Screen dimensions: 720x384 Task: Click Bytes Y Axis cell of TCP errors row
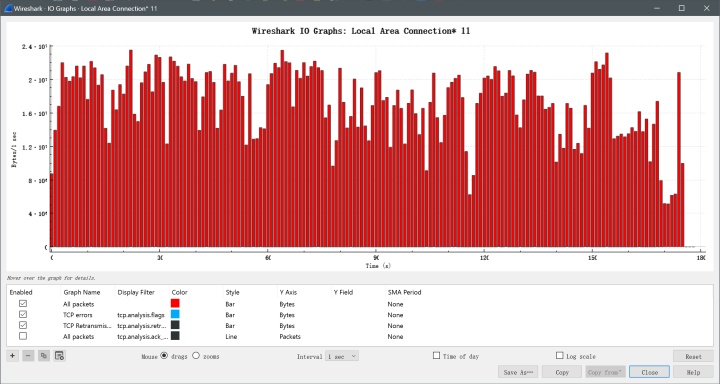coord(287,315)
